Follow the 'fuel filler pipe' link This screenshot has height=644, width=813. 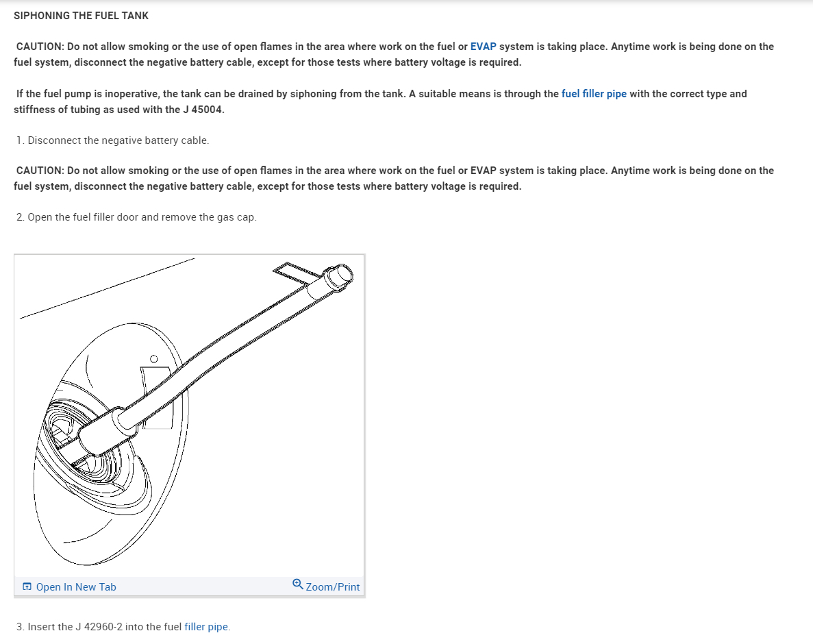point(594,94)
